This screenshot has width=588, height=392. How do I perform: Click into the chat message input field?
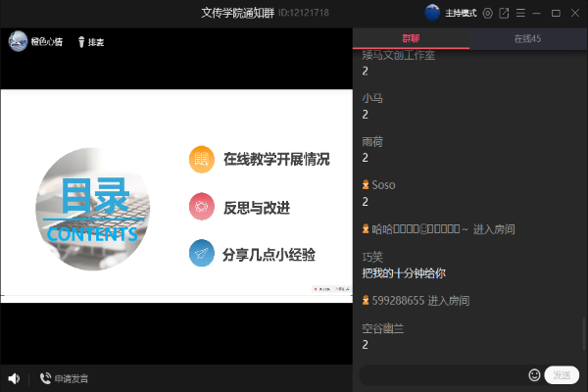[441, 375]
